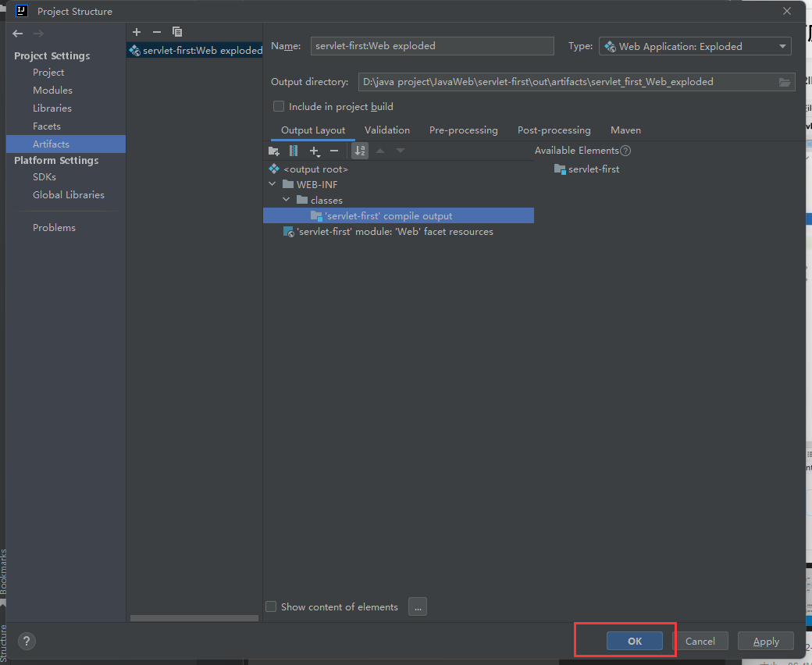This screenshot has height=665, width=812.
Task: Copy the selected artifact with copy icon
Action: pyautogui.click(x=177, y=32)
